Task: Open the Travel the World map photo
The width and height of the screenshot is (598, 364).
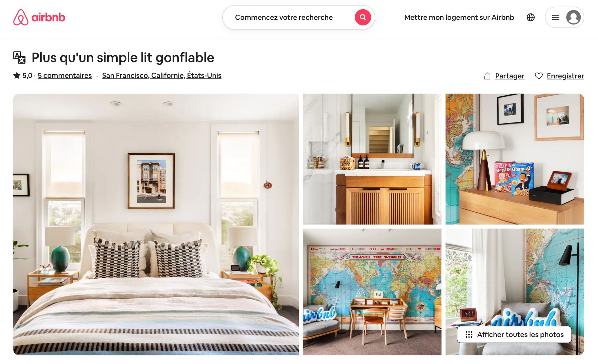Action: (372, 292)
